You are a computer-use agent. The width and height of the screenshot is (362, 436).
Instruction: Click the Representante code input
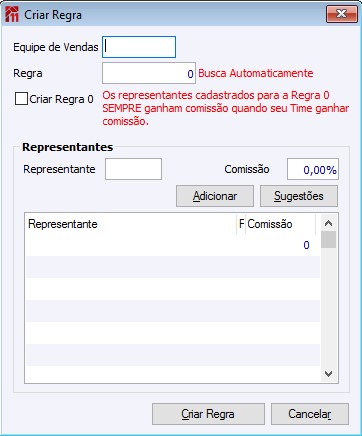pos(133,169)
